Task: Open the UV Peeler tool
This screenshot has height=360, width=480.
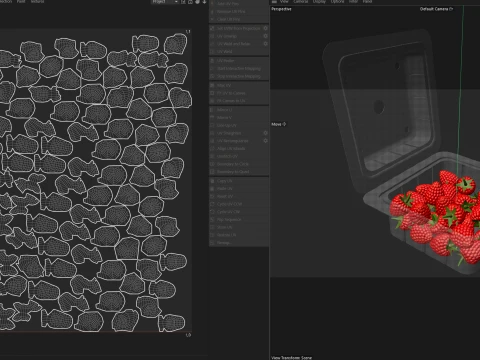Action: [x=239, y=61]
